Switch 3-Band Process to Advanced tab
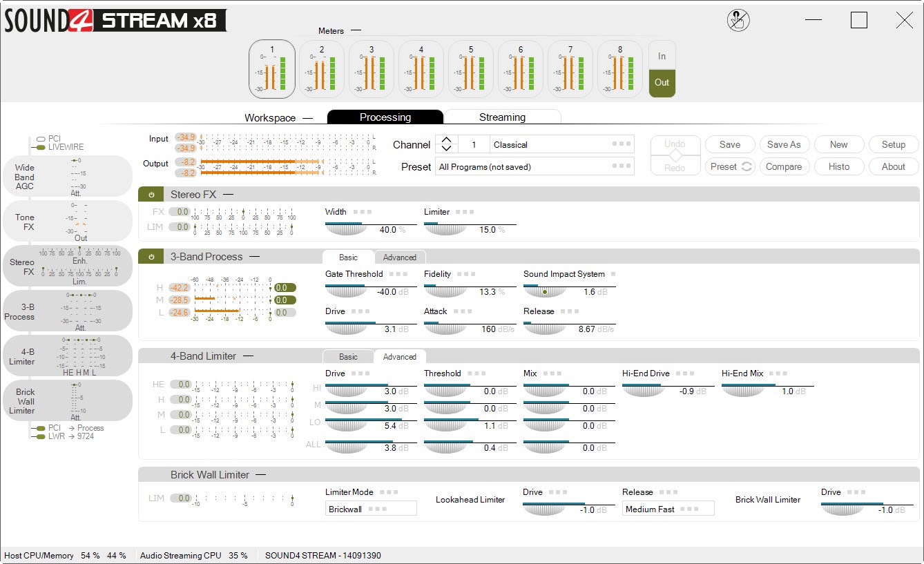 [400, 257]
